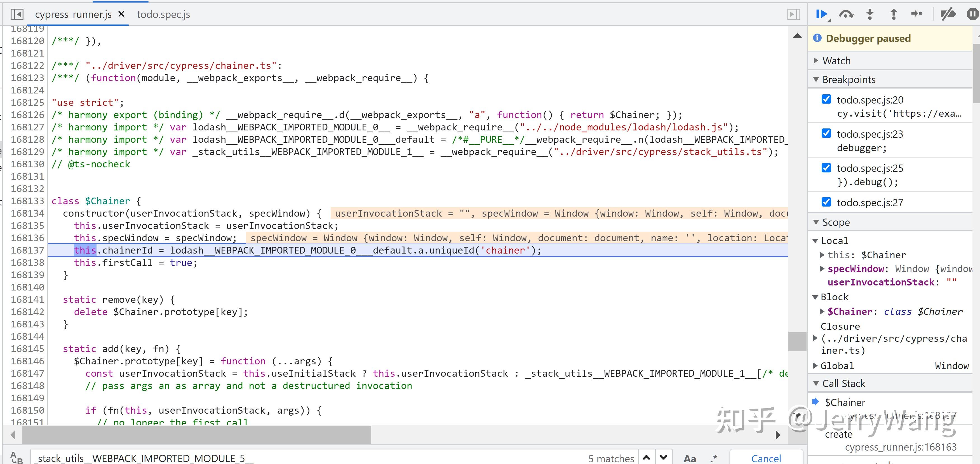Screen dimensions: 980x464
Task: Disable the todo.spec.js:20 breakpoint
Action: point(826,99)
